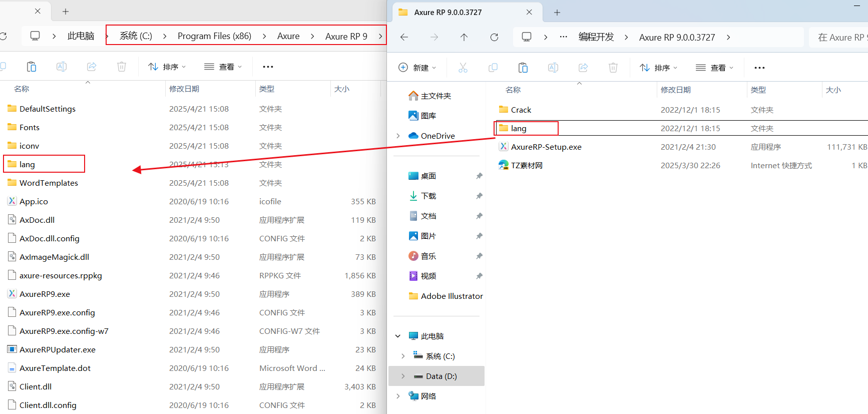Screen dimensions: 868x414
Task: Open 排序 sort dropdown in right window
Action: (659, 68)
